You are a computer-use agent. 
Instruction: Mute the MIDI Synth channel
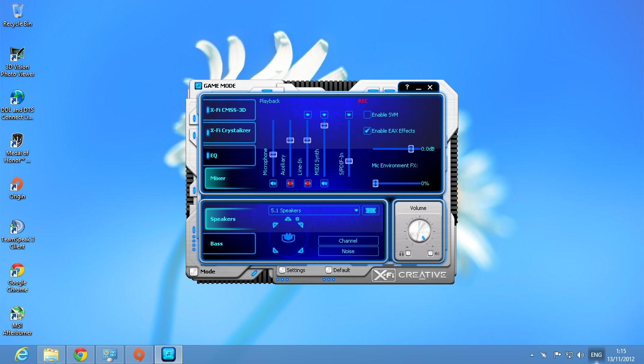[x=324, y=183]
